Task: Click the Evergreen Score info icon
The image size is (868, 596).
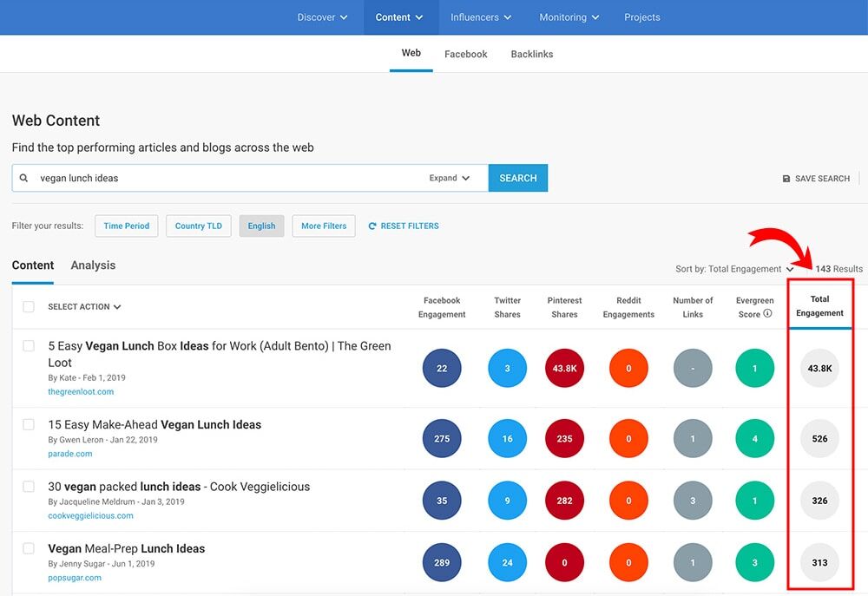Action: pos(767,314)
